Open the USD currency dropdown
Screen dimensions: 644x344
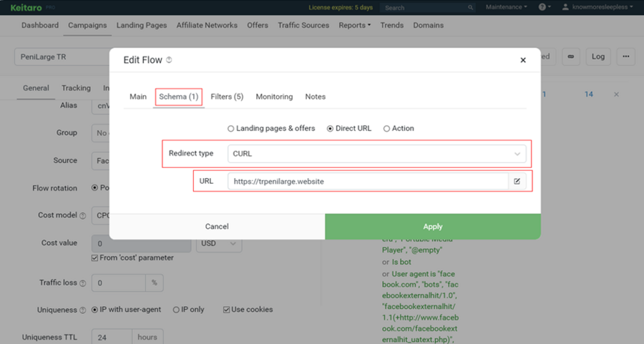click(219, 243)
